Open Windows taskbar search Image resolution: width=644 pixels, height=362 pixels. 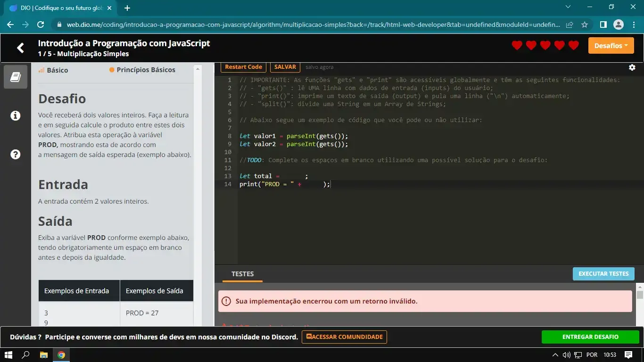(26, 354)
